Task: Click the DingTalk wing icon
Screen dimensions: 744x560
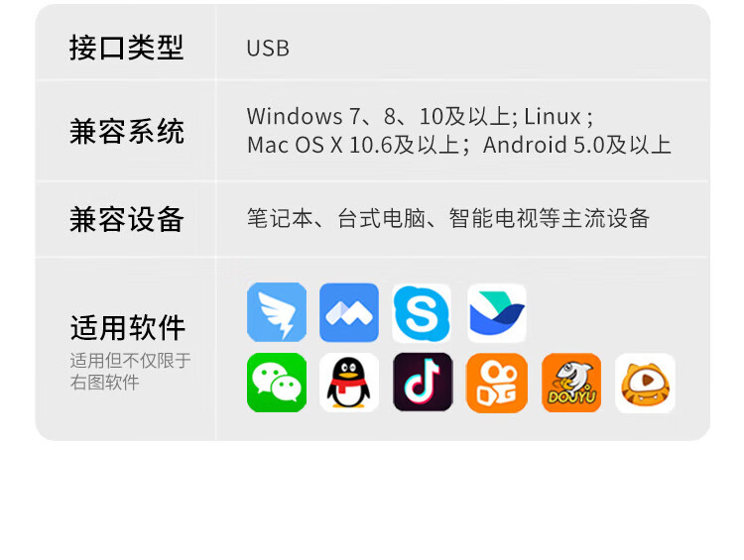Action: (x=277, y=312)
